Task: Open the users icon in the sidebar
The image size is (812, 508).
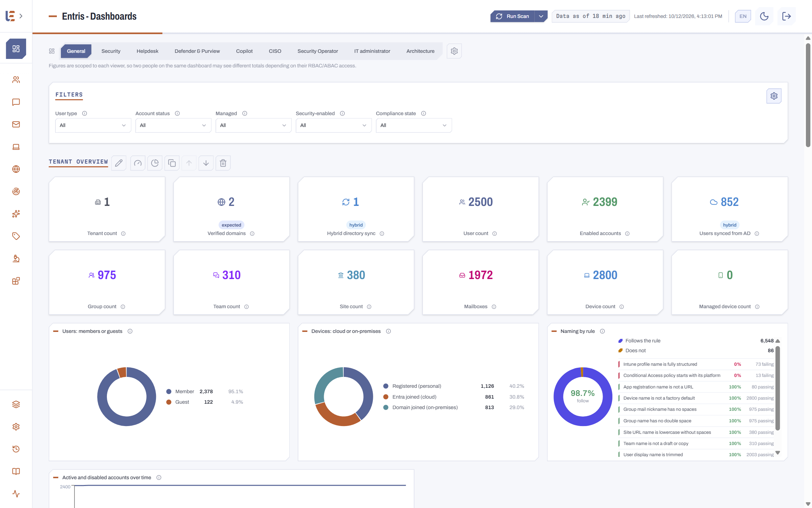Action: [x=16, y=80]
